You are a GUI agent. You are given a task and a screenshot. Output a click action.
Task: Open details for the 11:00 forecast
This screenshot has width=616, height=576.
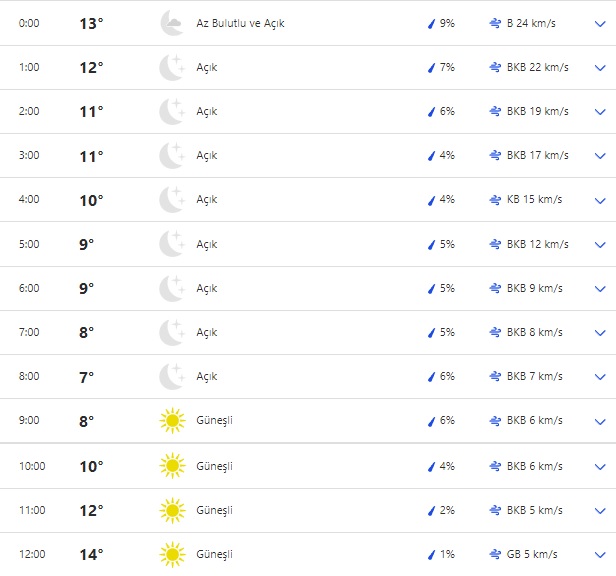(x=600, y=510)
